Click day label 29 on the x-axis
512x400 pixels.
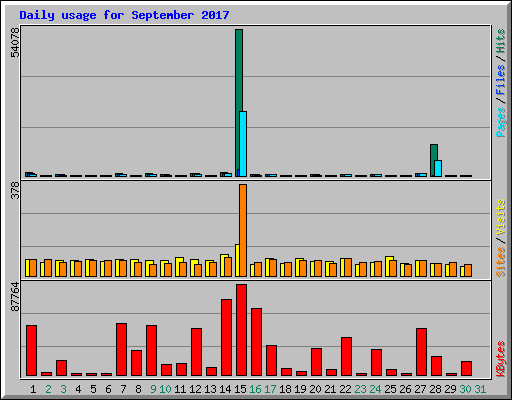coord(450,389)
